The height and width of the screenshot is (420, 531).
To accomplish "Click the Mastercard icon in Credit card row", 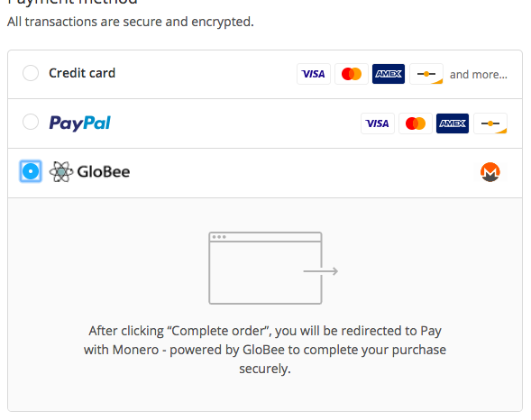I will pyautogui.click(x=352, y=74).
